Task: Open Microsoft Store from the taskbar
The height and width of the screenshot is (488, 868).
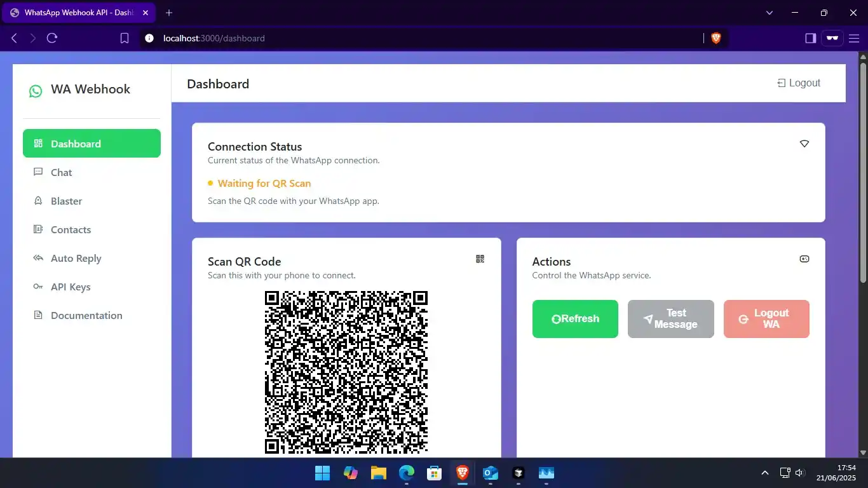Action: [x=435, y=473]
